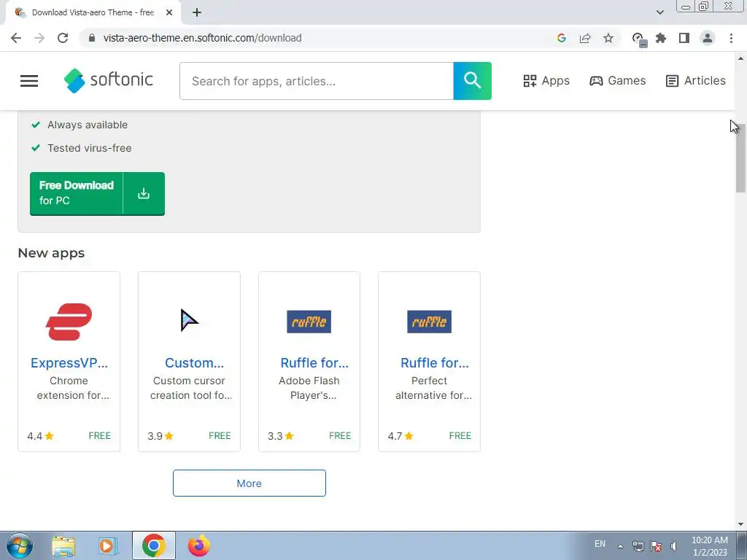Viewport: 747px width, 560px height.
Task: Click the scrollbar up arrow
Action: (741, 58)
